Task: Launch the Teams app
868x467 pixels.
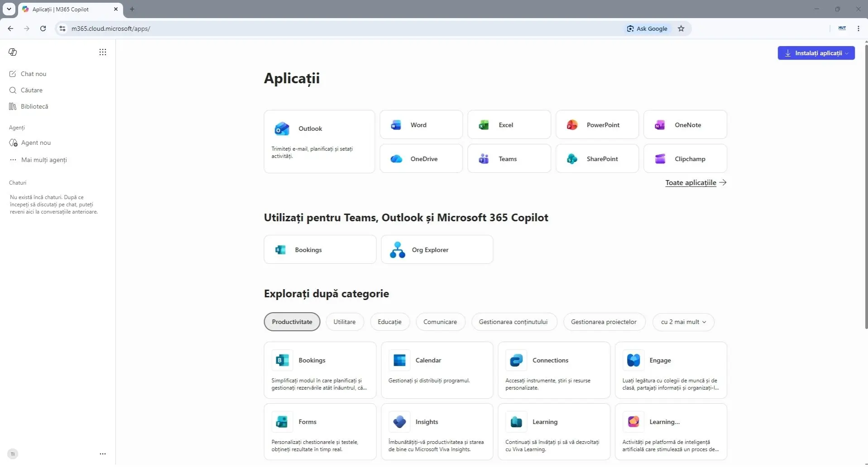Action: (x=509, y=159)
